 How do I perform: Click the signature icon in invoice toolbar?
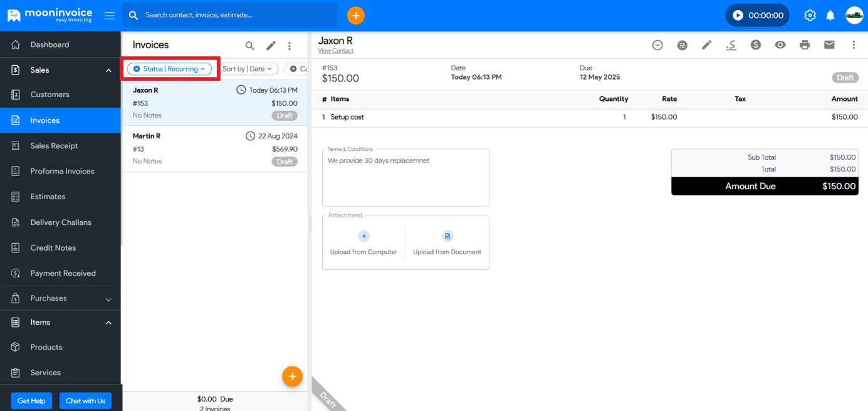coord(731,45)
